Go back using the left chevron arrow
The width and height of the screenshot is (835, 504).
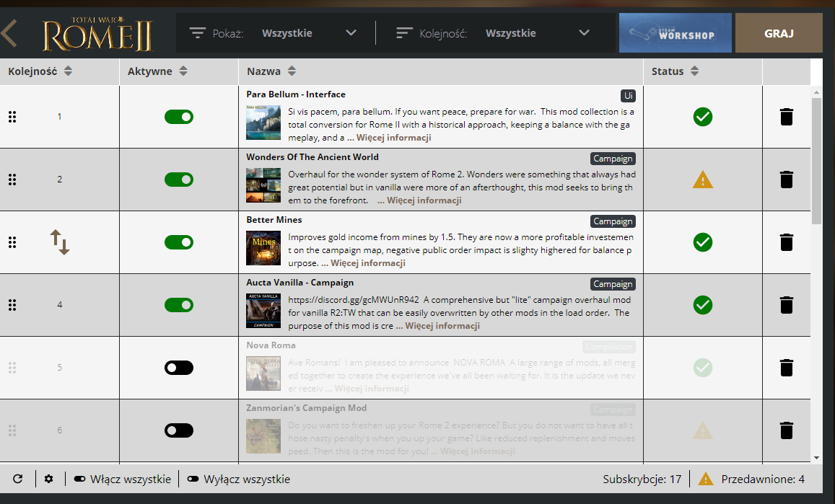9,33
